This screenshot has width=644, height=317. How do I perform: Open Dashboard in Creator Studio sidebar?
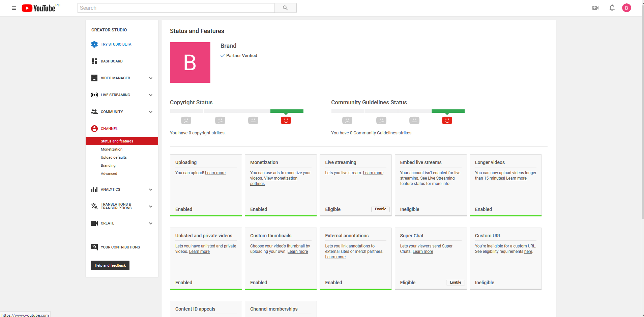pos(112,61)
